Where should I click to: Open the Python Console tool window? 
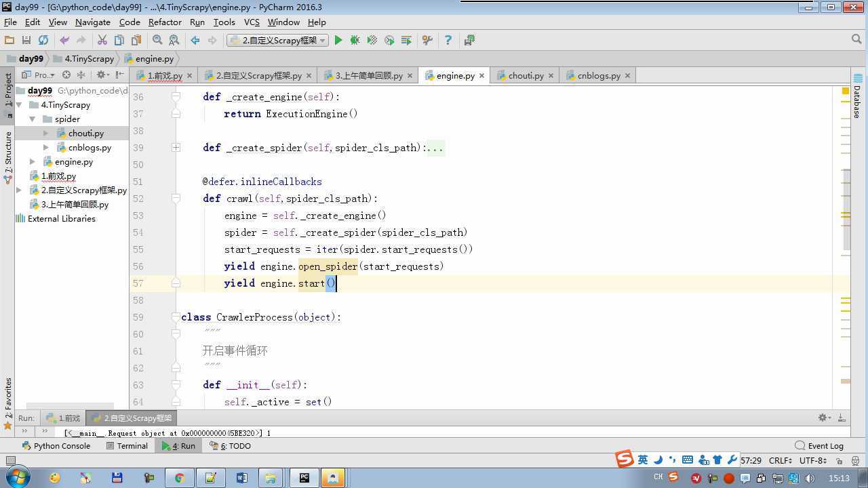tap(56, 446)
